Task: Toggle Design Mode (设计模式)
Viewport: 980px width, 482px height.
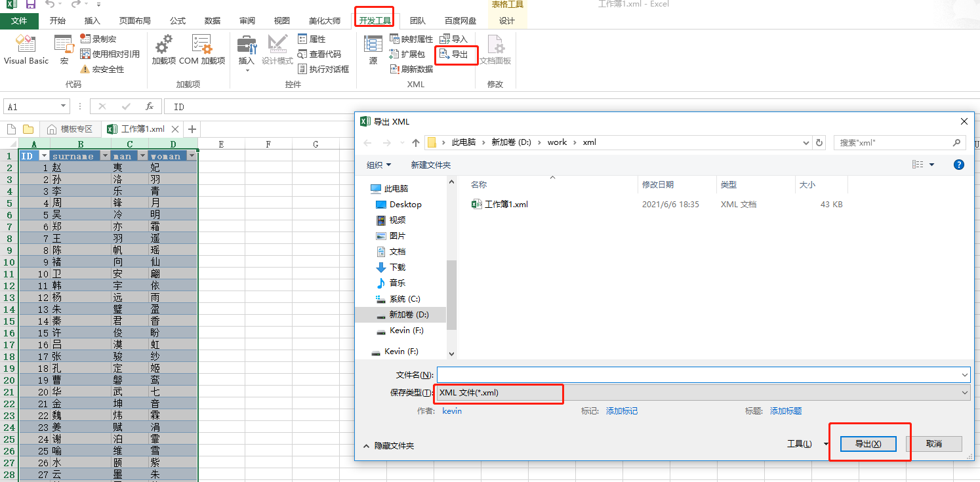Action: coord(277,50)
